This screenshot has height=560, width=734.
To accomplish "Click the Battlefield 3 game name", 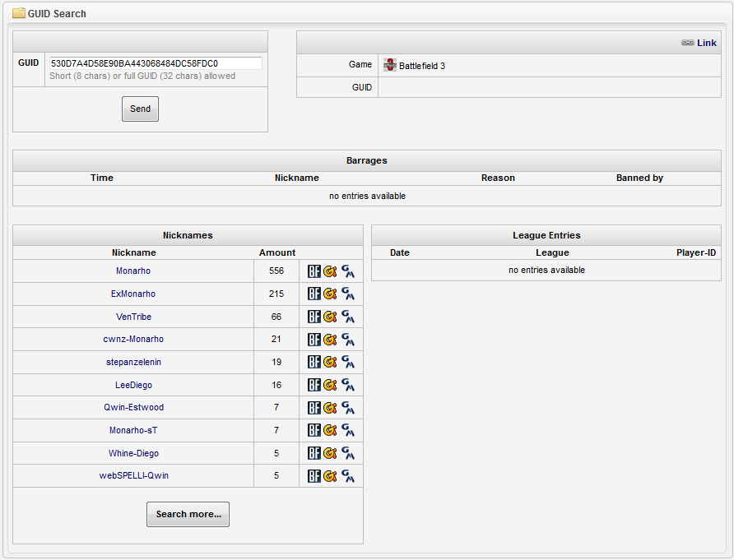I will point(422,66).
